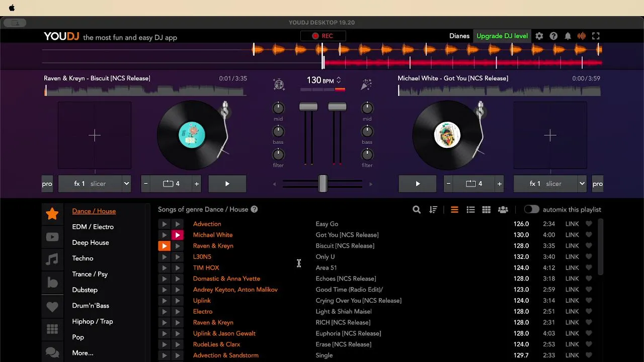Toggle the right deck loop 4 button
This screenshot has height=362, width=644.
pos(473,184)
